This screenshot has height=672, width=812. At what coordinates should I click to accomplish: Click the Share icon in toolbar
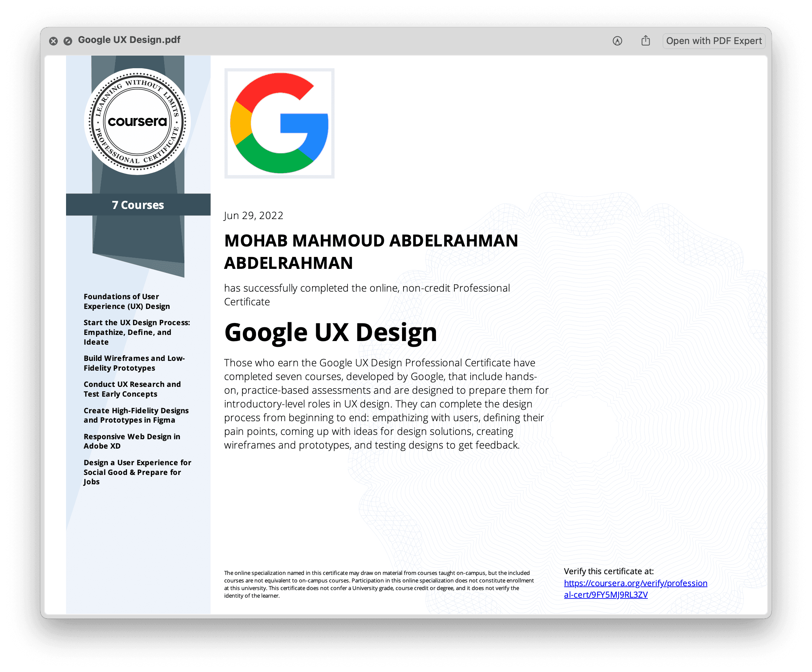[x=645, y=40]
